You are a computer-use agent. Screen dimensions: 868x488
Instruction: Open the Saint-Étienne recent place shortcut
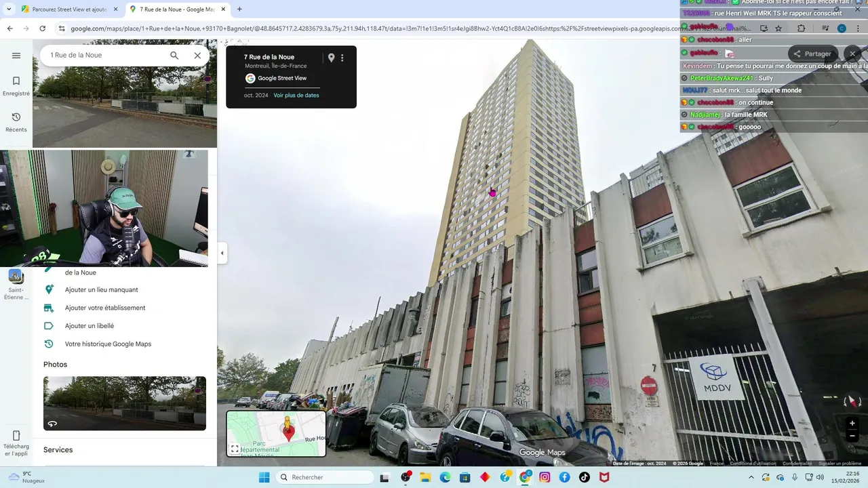point(16,285)
